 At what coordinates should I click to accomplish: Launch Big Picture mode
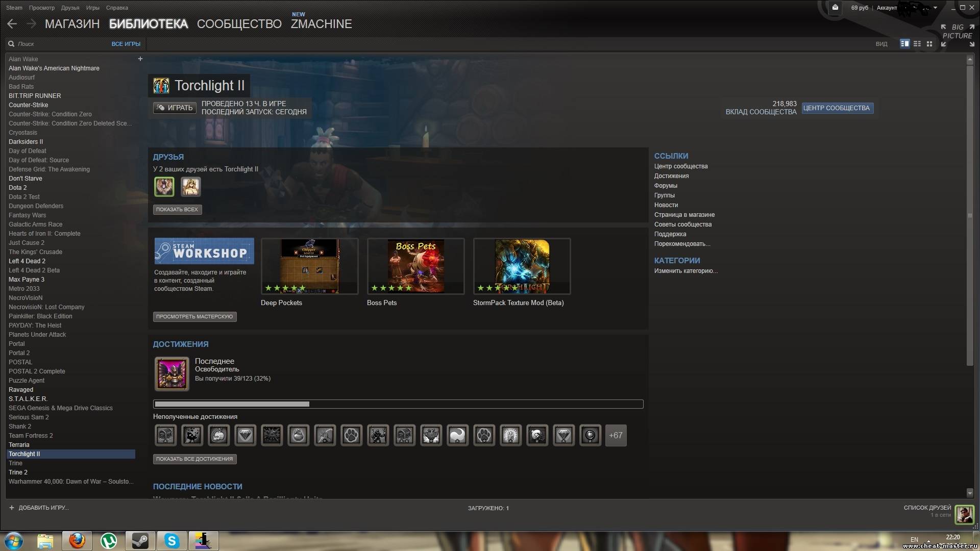coord(957,32)
